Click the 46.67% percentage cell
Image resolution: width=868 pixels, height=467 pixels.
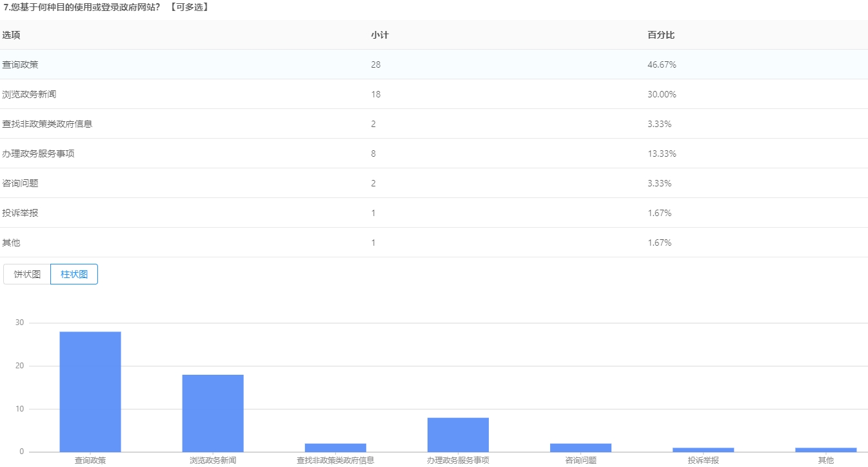[x=662, y=65]
